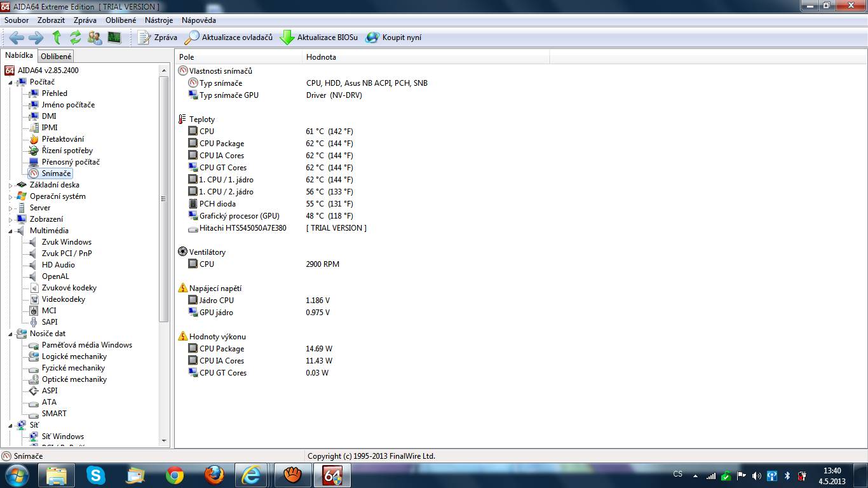
Task: Click the green Up arrow toolbar icon
Action: pyautogui.click(x=57, y=37)
